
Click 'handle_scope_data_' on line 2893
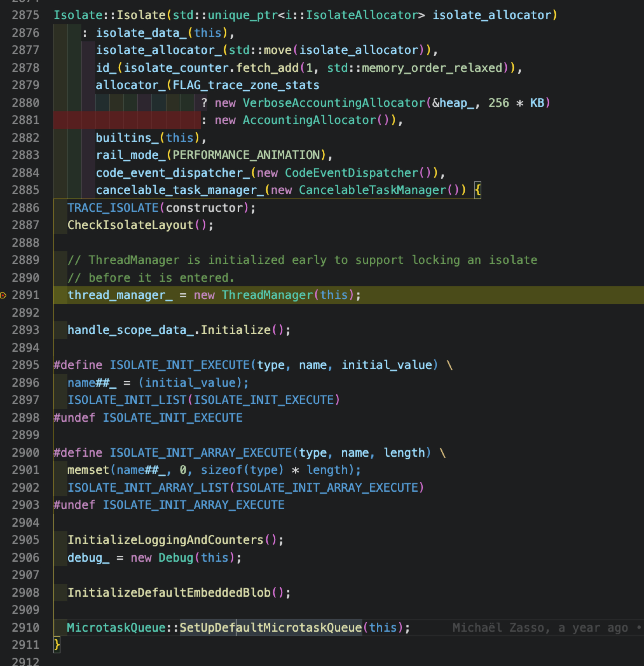[x=131, y=330]
